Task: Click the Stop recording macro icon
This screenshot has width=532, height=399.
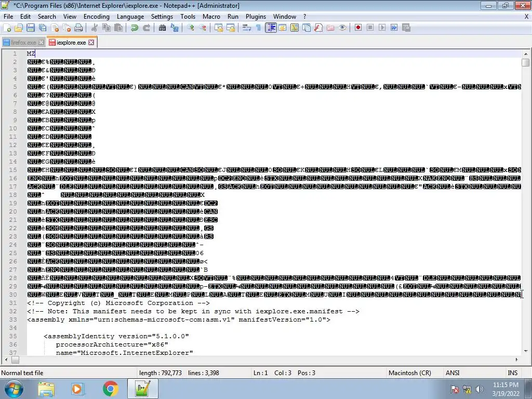Action: 370,28
